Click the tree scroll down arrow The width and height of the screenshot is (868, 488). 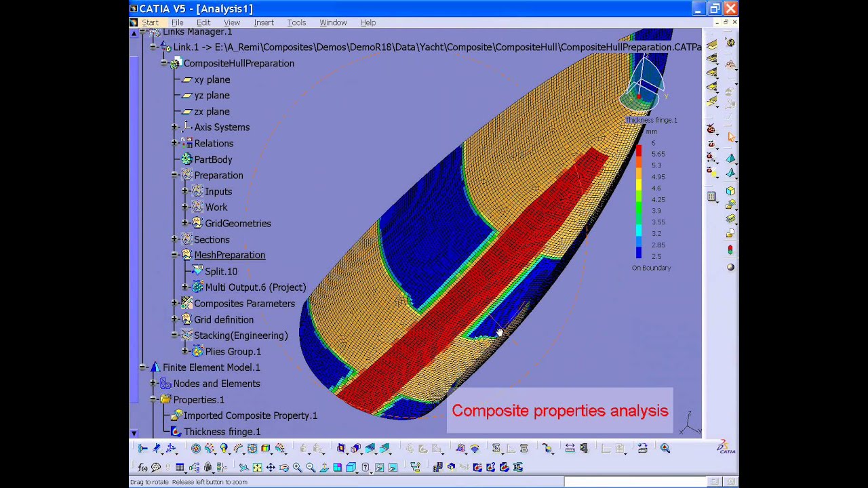point(134,433)
